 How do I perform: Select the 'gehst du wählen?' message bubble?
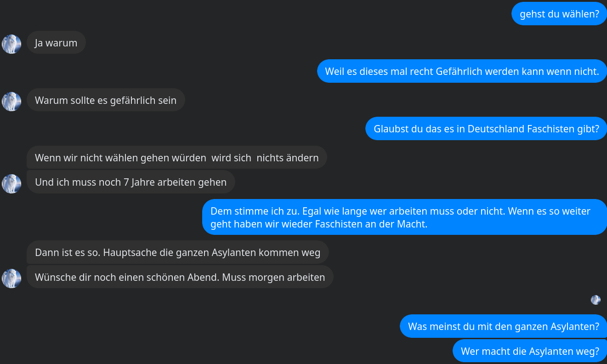point(559,14)
